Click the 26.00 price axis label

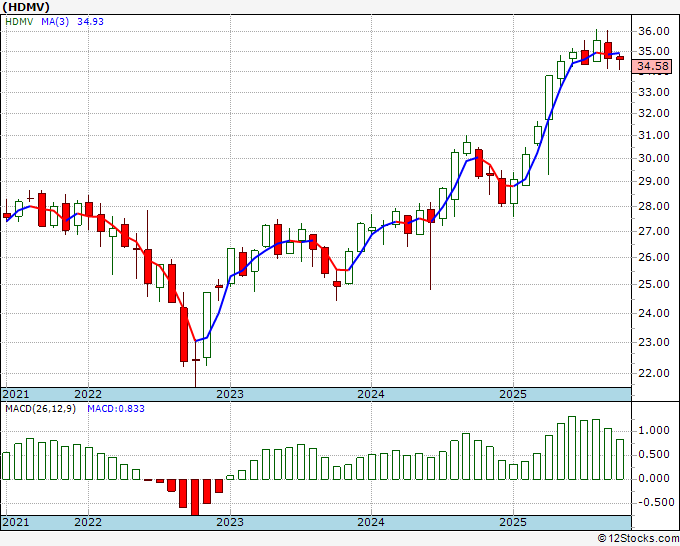[654, 258]
